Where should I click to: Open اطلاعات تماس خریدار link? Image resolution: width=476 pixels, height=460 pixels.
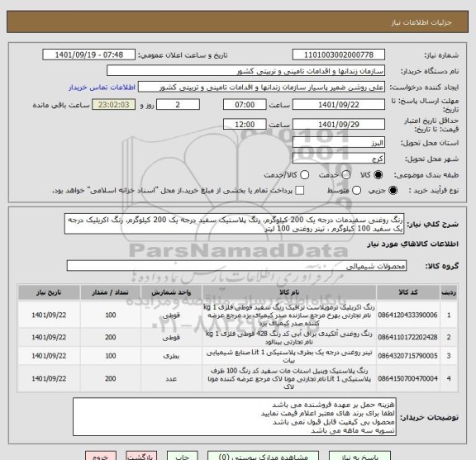coord(102,88)
